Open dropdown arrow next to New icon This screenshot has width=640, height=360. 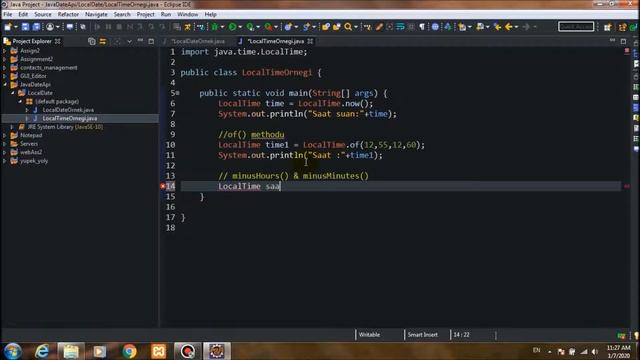(x=16, y=27)
